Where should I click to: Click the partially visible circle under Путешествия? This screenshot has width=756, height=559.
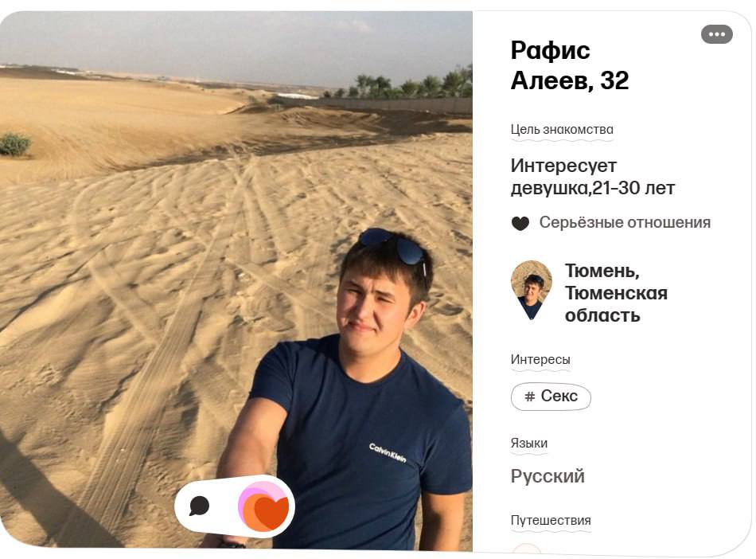point(527,549)
